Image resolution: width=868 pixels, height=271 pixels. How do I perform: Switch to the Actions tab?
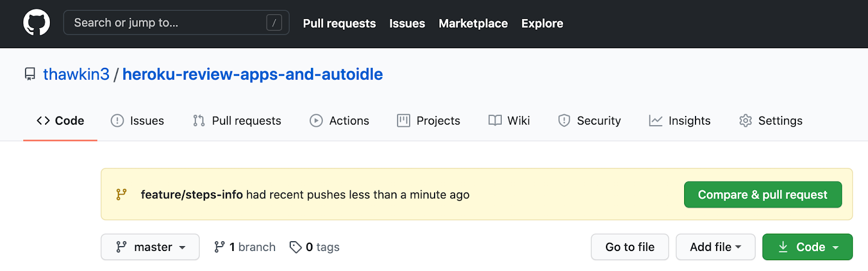tap(339, 121)
